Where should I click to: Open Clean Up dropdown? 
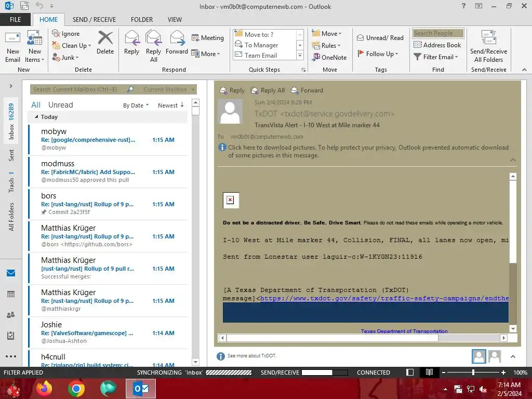72,46
